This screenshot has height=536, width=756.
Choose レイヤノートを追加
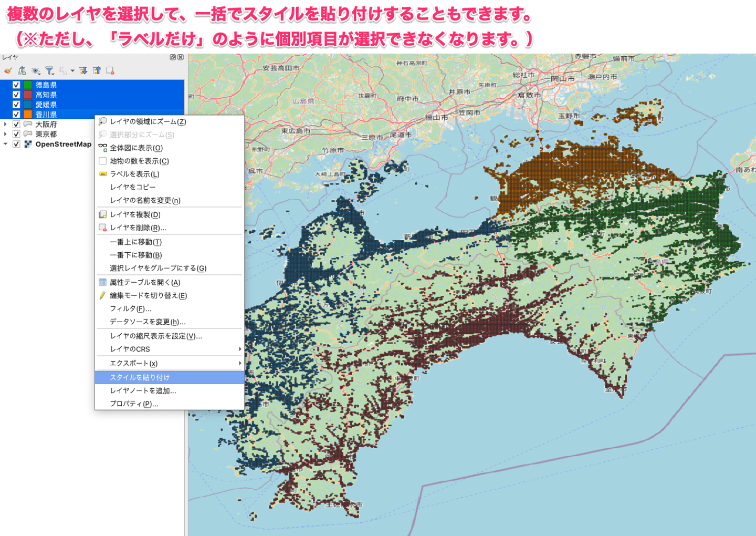tap(170, 390)
